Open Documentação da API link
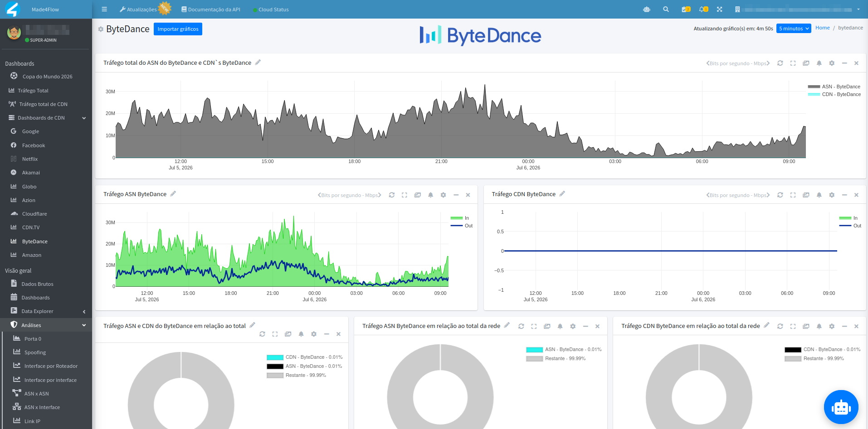 click(211, 9)
